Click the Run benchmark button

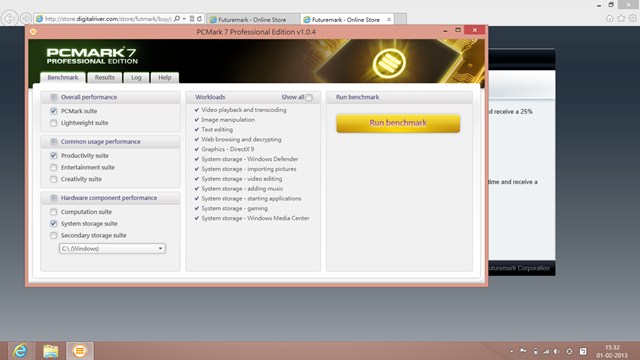[398, 123]
